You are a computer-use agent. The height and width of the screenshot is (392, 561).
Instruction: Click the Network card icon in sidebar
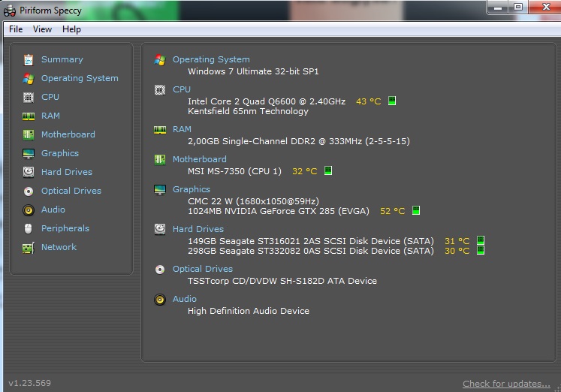tap(29, 248)
